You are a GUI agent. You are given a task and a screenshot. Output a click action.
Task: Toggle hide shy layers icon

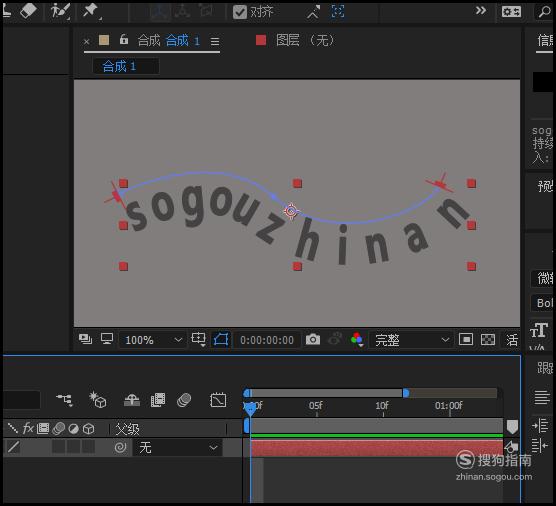[132, 400]
